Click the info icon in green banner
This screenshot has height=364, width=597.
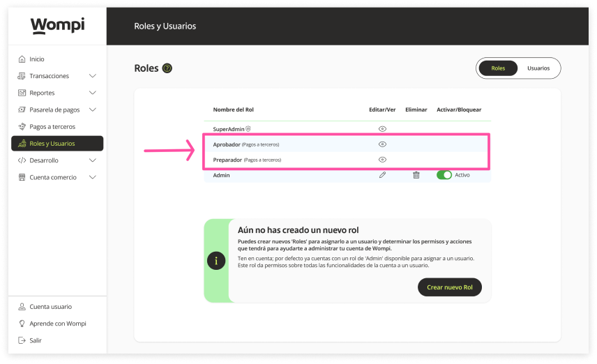click(216, 261)
